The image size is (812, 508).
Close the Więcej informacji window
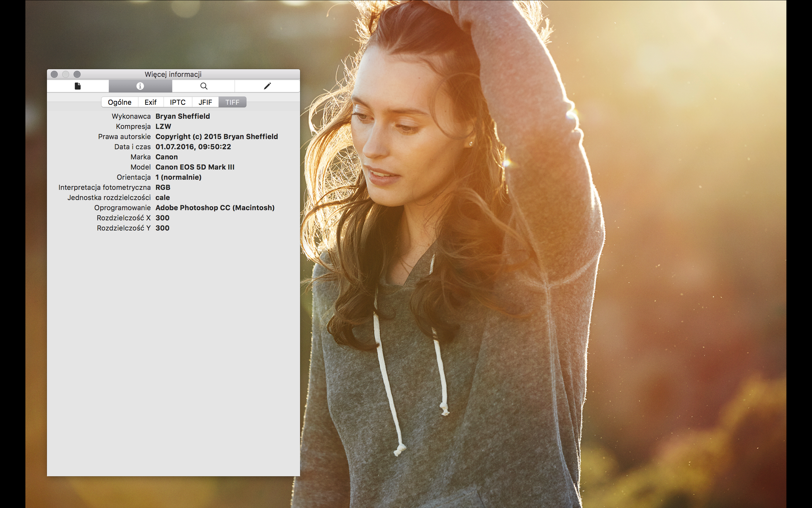54,74
